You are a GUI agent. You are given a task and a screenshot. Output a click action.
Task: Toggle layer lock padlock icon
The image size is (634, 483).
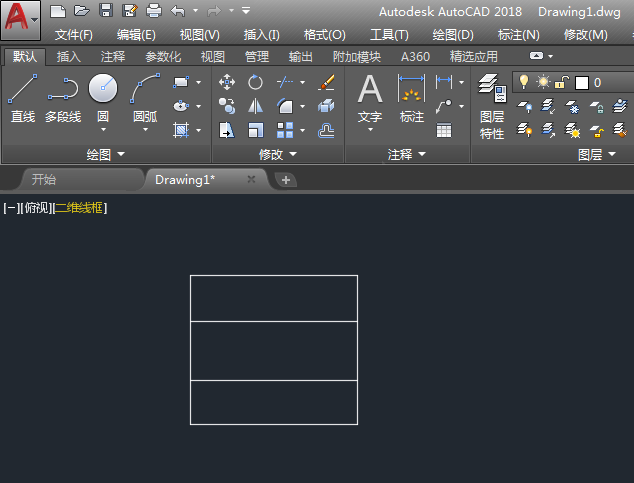[562, 82]
